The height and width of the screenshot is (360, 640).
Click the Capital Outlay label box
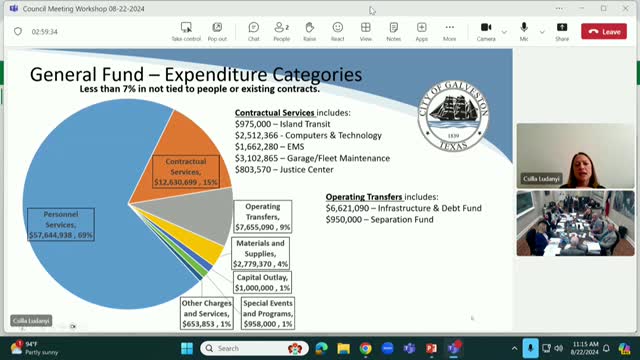coord(262,282)
